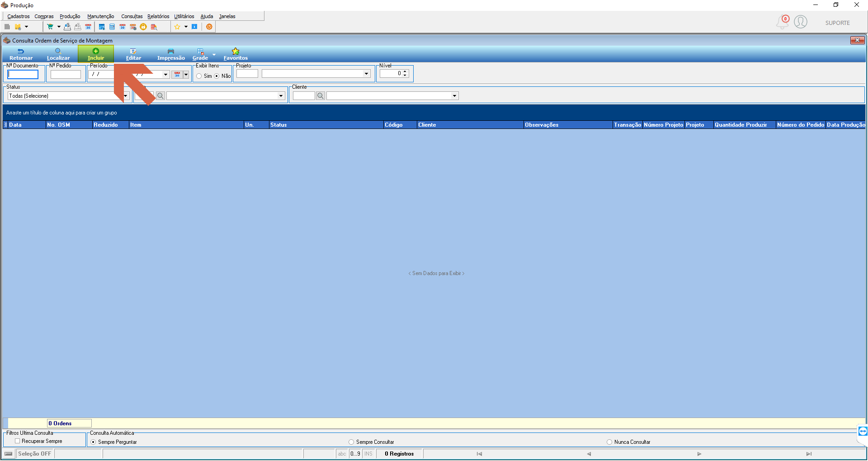The image size is (868, 461).
Task: Click the Período calendar picker icon
Action: (x=177, y=75)
